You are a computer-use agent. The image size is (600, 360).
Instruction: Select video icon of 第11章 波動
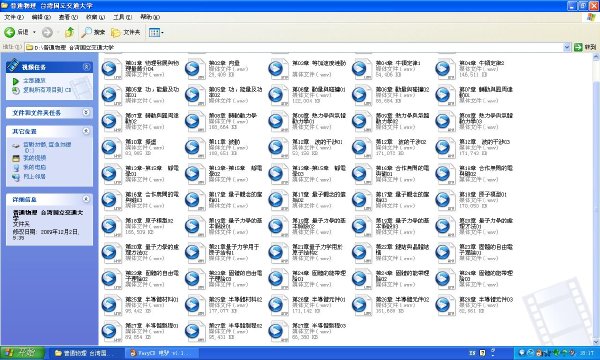[x=194, y=148]
